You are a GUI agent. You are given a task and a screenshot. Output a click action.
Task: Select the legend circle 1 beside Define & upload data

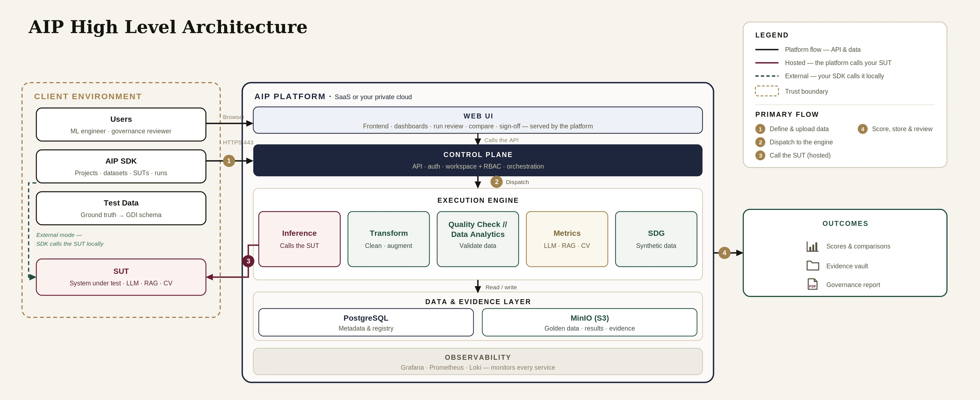(x=760, y=129)
